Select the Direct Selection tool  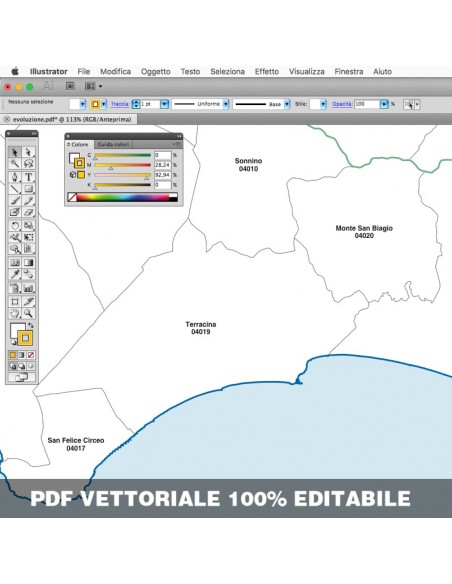29,152
